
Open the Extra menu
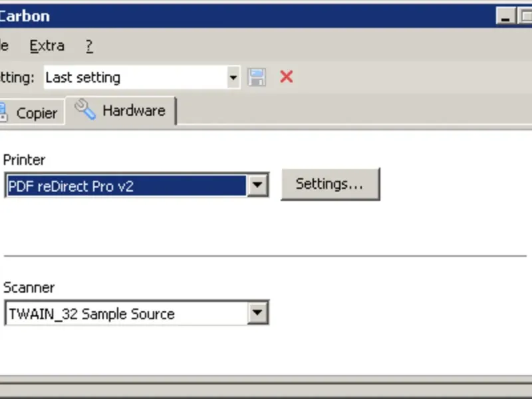click(47, 46)
